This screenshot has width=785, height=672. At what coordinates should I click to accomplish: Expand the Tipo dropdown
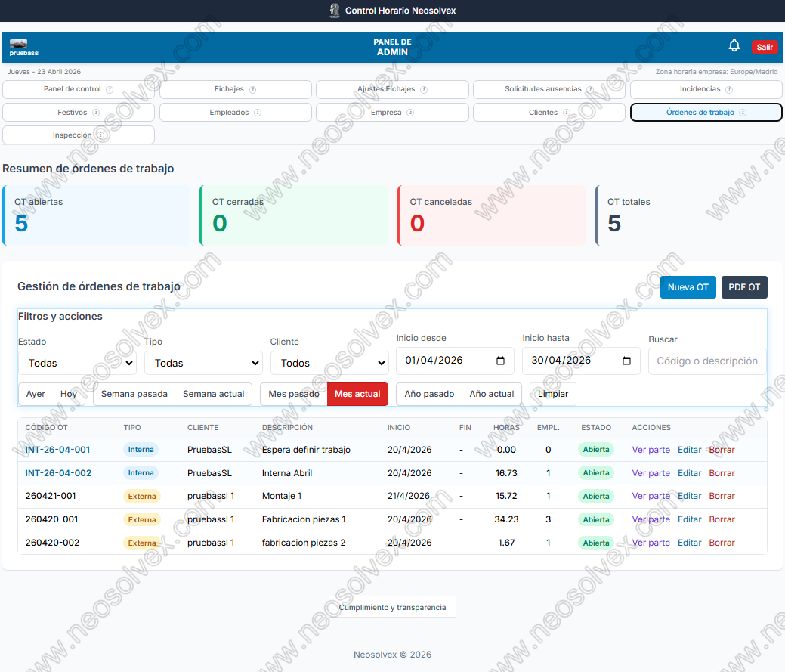click(x=204, y=363)
